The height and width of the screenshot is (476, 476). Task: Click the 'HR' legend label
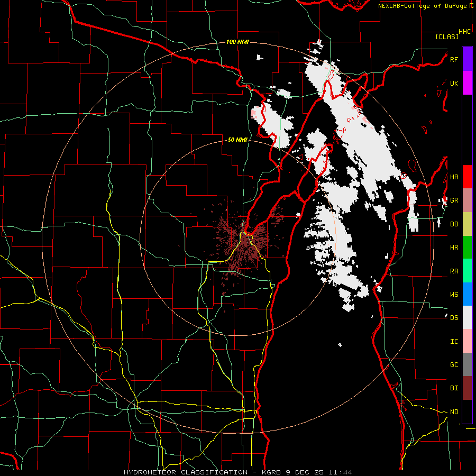click(454, 248)
